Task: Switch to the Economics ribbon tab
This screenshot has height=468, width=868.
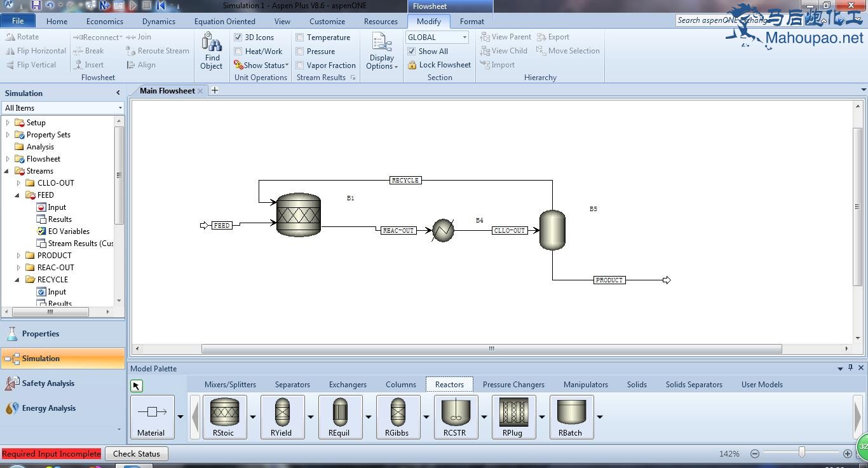Action: 105,21
